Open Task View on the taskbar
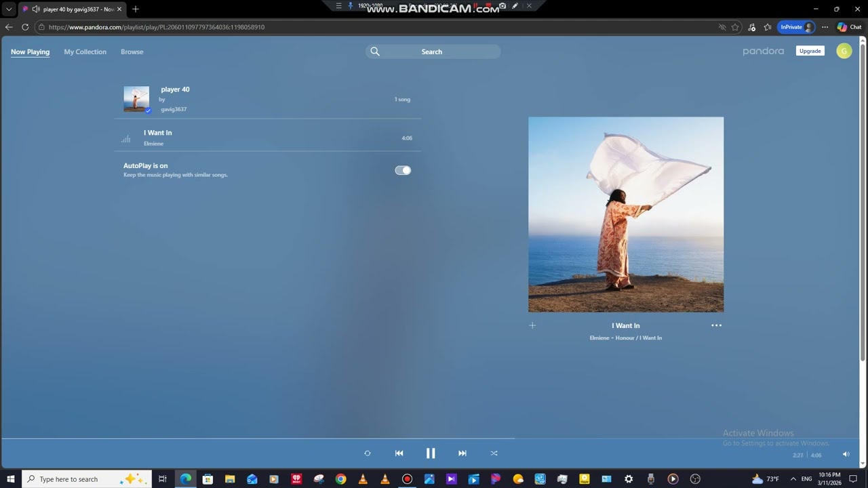The width and height of the screenshot is (868, 488). [163, 479]
